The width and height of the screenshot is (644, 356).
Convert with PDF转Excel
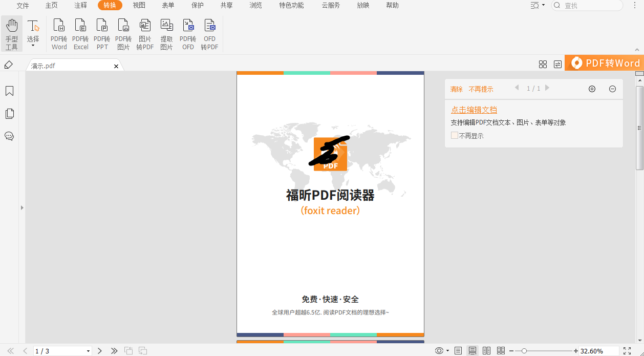coord(80,34)
